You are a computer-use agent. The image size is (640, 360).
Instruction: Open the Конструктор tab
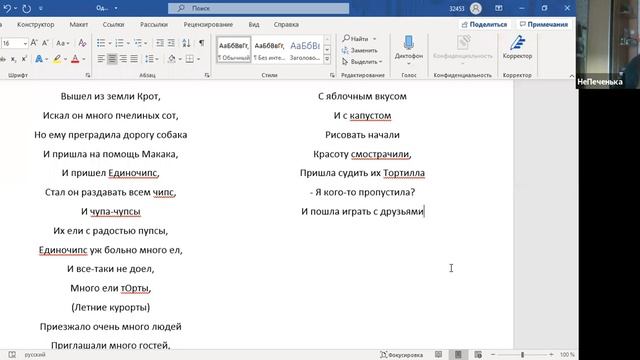tap(36, 24)
